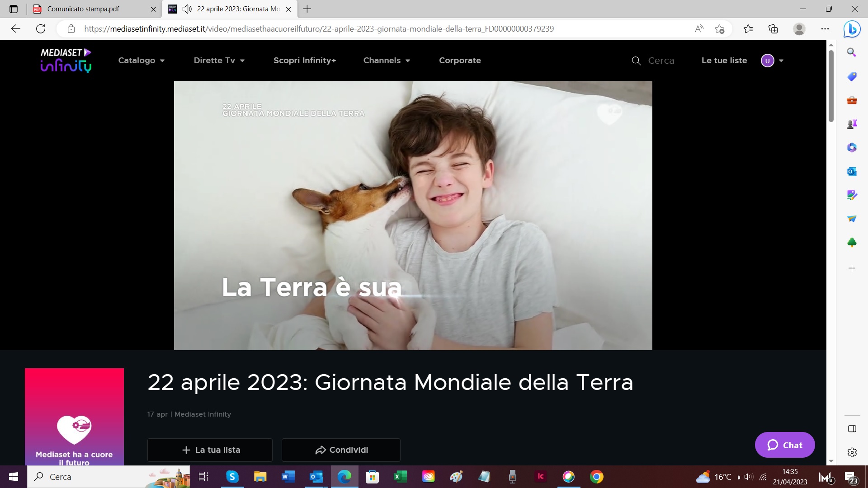This screenshot has height=488, width=868.
Task: Go to the Corporate section
Action: pyautogui.click(x=460, y=61)
